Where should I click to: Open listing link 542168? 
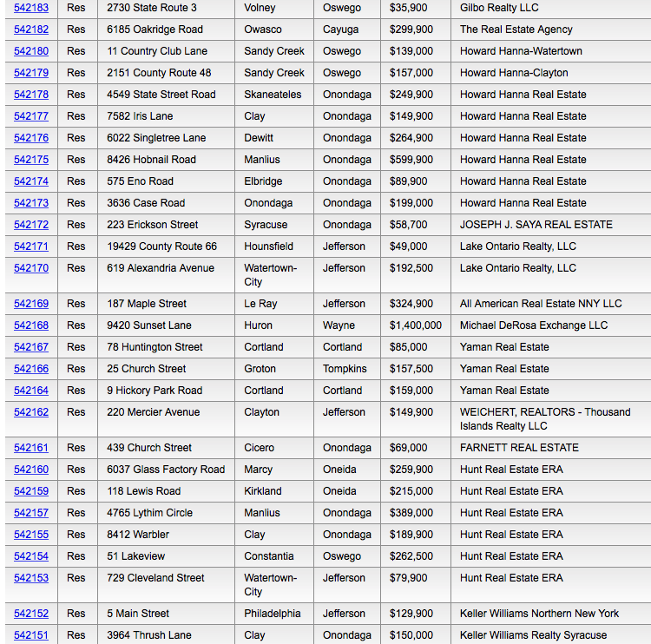(x=31, y=325)
